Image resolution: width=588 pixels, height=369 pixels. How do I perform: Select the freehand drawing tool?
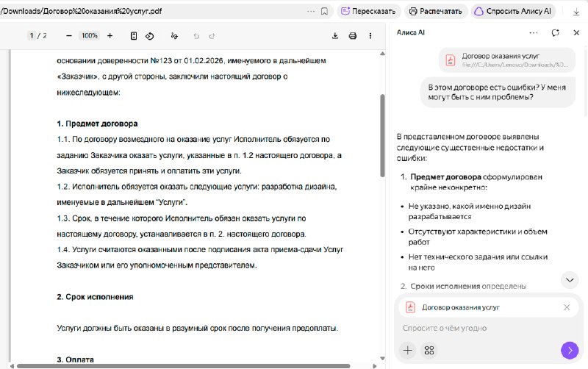click(174, 35)
